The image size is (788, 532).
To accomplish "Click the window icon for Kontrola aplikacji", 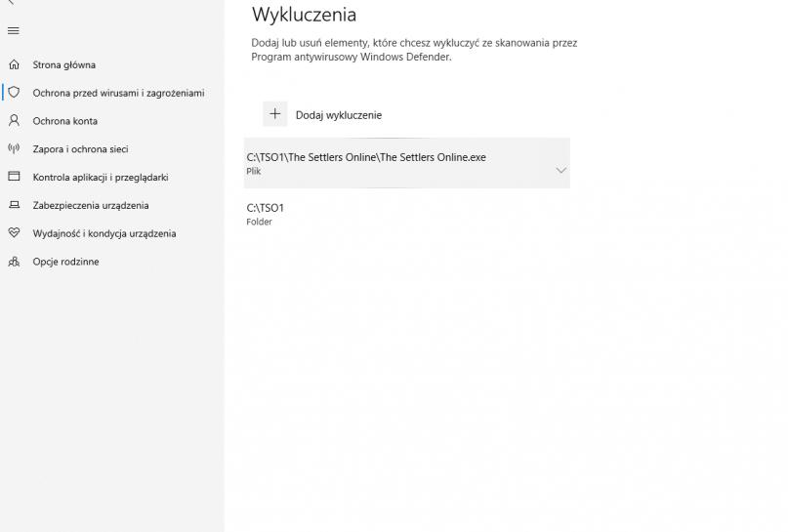I will (14, 177).
